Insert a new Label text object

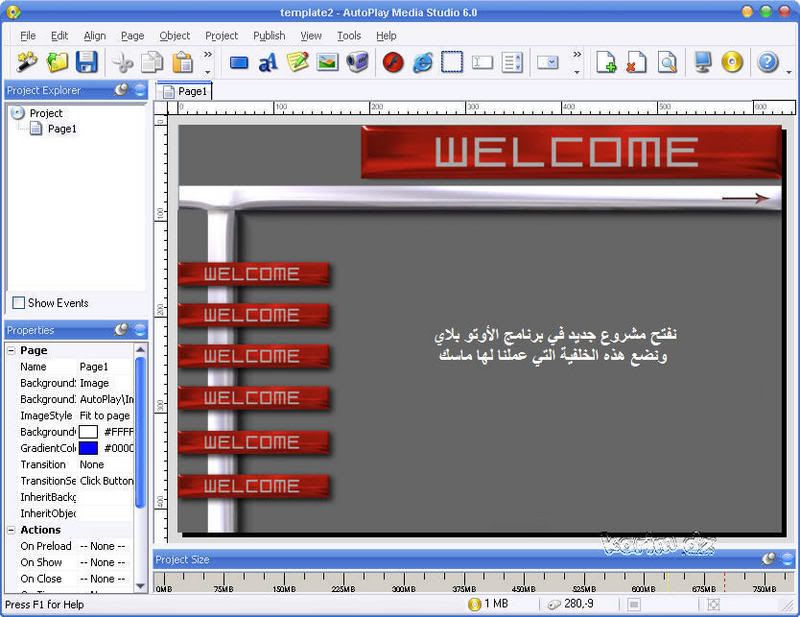click(x=268, y=63)
